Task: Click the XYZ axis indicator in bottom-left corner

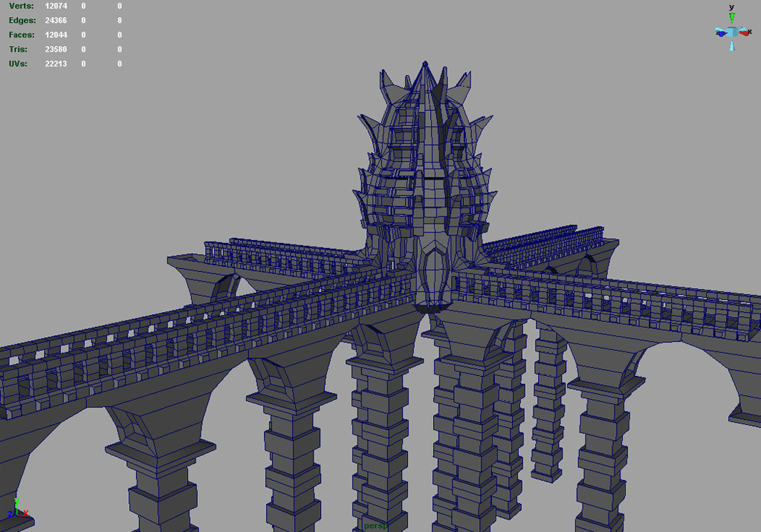Action: (x=17, y=508)
